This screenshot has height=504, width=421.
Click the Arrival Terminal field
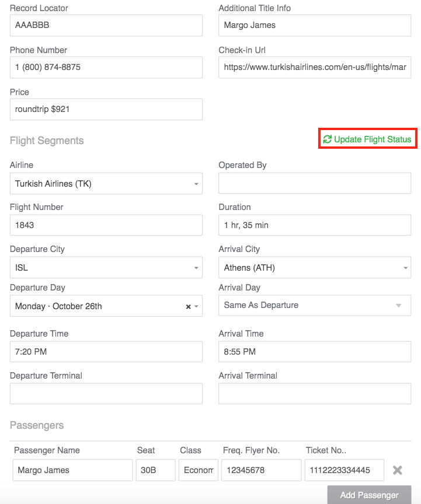315,393
